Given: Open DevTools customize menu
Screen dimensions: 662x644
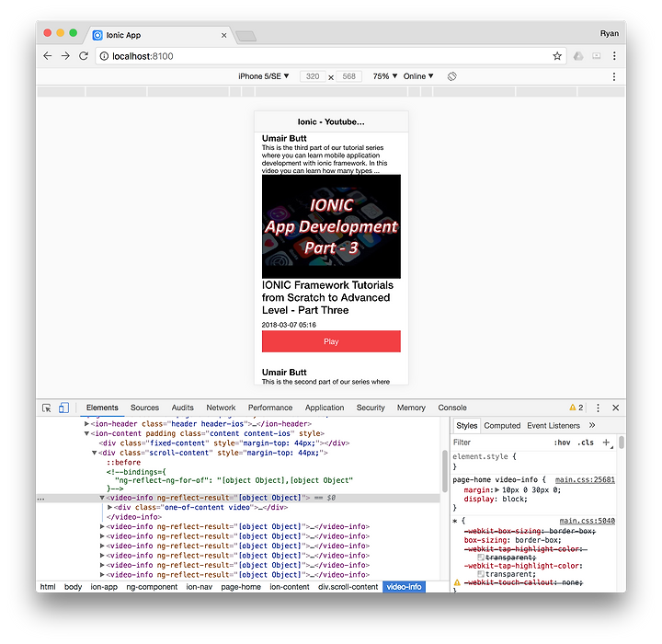Looking at the screenshot, I should [598, 408].
